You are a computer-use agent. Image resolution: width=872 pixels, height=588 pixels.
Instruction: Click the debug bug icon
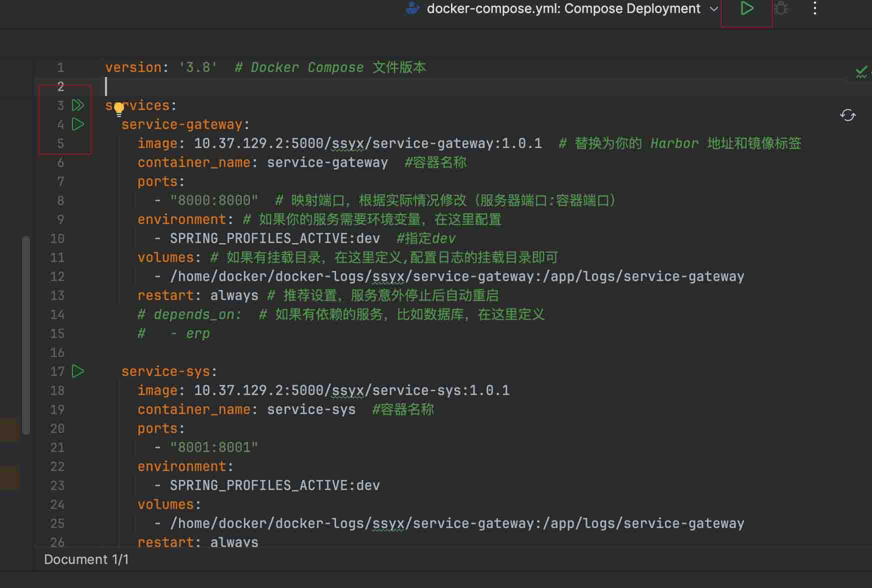[x=781, y=8]
